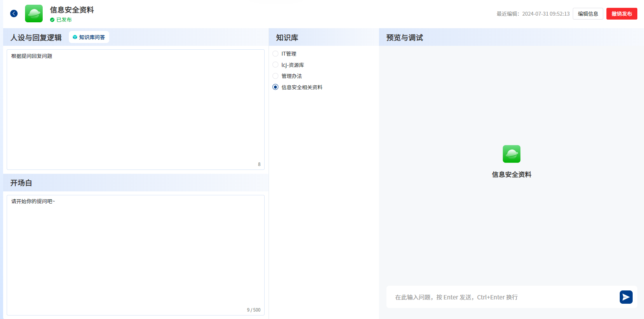Click the 最近编辑 timestamp text

pyautogui.click(x=533, y=14)
